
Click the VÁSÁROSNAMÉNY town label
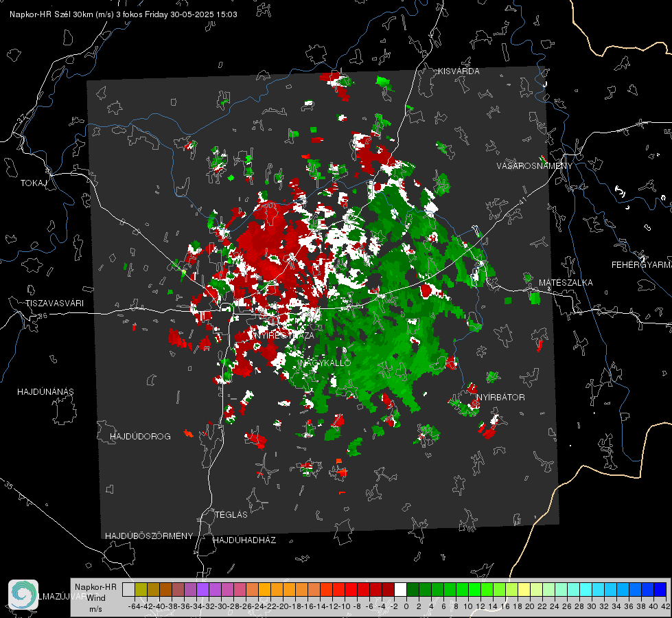535,166
